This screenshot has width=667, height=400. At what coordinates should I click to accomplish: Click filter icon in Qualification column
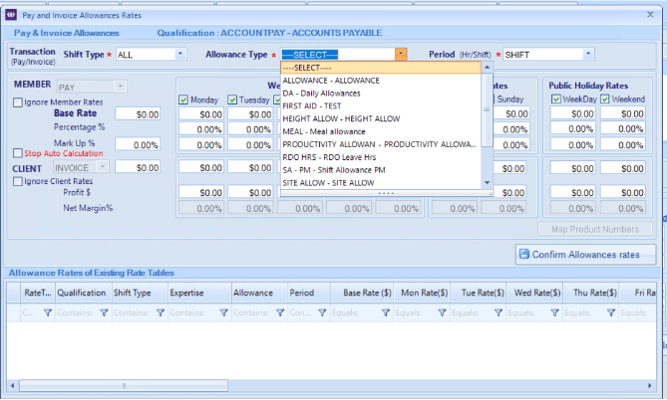104,313
